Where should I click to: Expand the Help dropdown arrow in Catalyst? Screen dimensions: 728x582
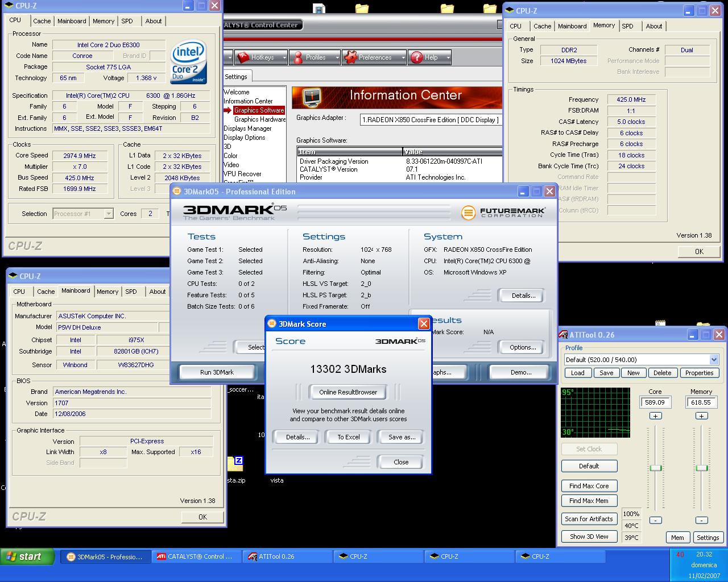click(x=448, y=57)
